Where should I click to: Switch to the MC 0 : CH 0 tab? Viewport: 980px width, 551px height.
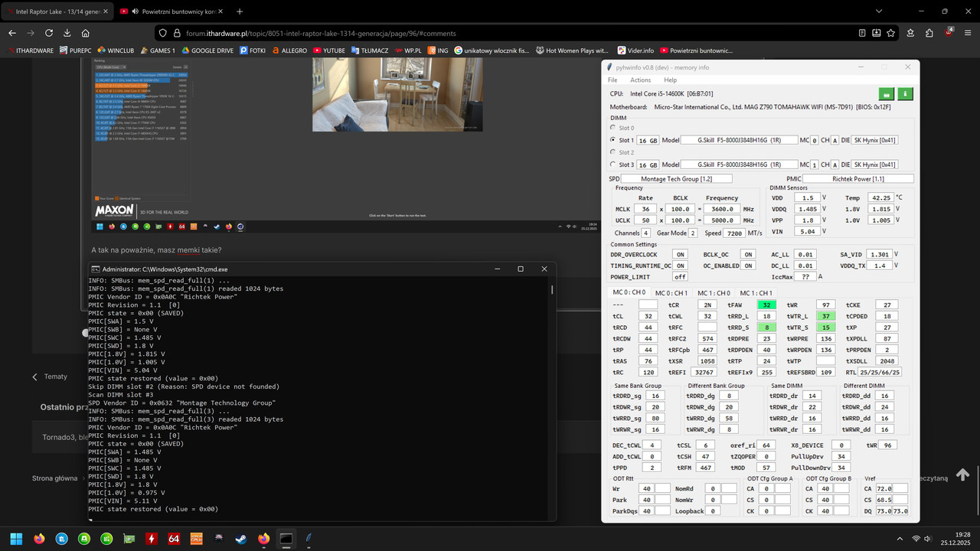(x=629, y=292)
